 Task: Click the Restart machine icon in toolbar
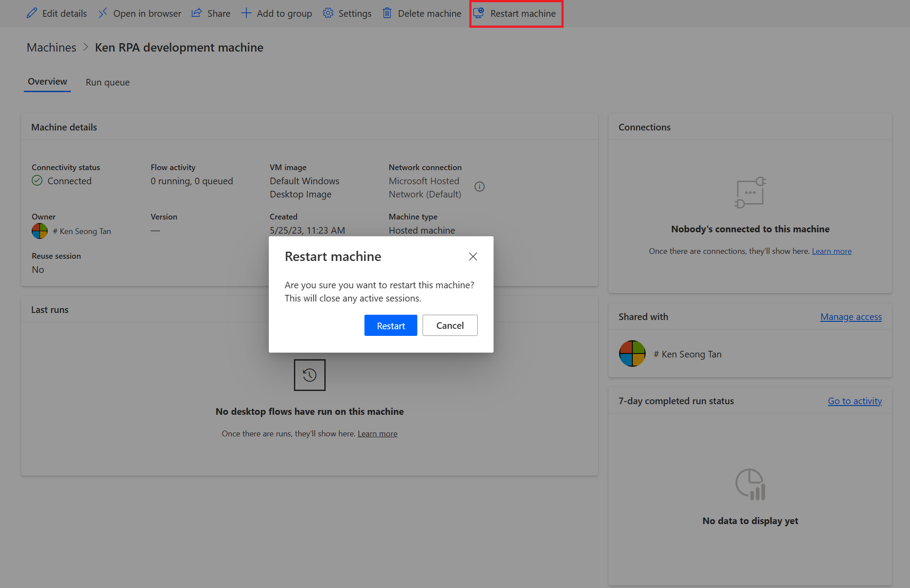tap(478, 13)
